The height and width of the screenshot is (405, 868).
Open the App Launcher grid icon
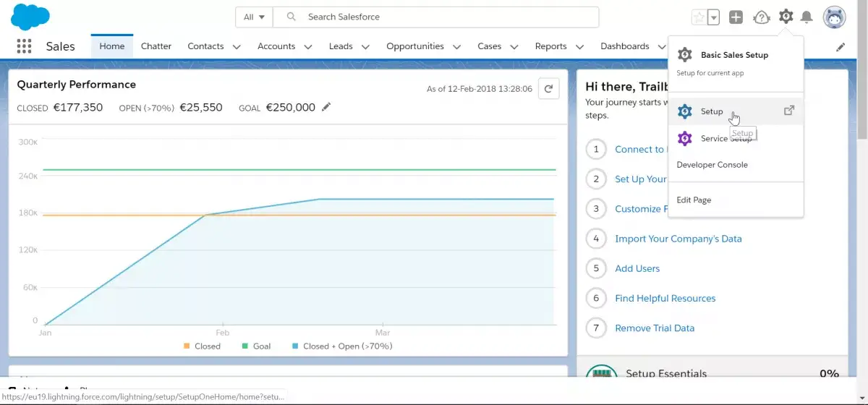pyautogui.click(x=24, y=46)
